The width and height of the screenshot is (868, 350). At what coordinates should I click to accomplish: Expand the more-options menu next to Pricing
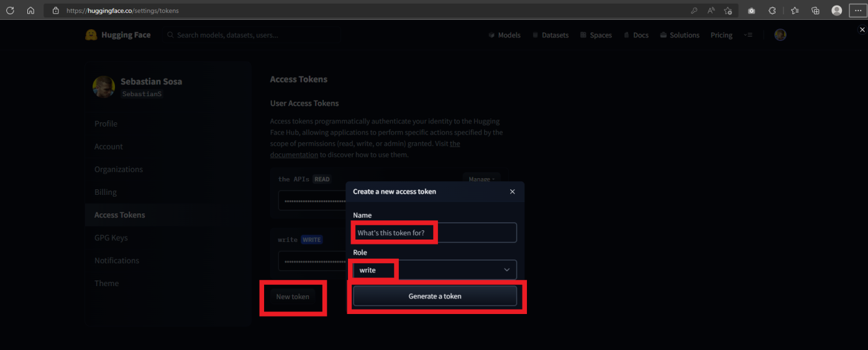pos(748,35)
